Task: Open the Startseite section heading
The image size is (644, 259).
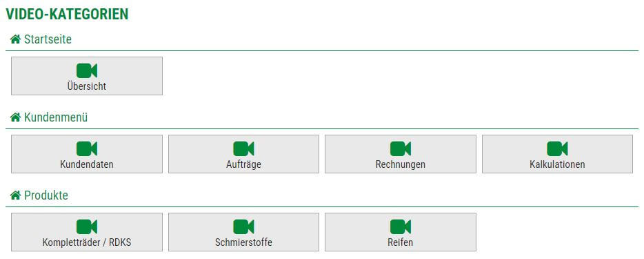Action: [48, 39]
